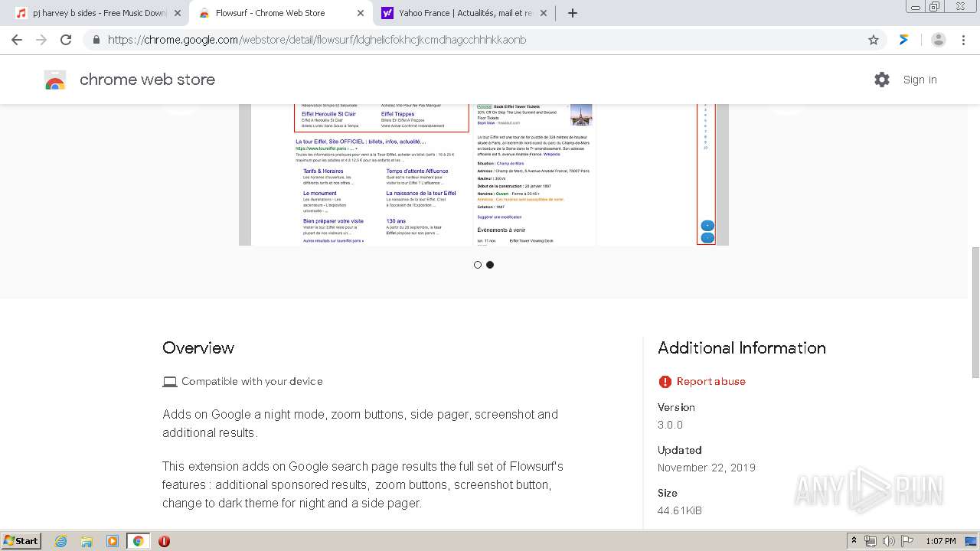Open the red Opera taskbar icon

(x=164, y=541)
